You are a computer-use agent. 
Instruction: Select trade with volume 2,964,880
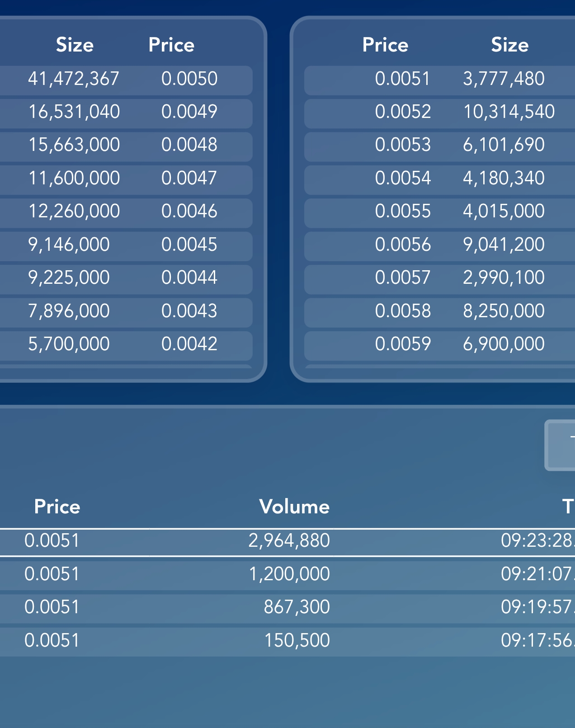pyautogui.click(x=287, y=542)
